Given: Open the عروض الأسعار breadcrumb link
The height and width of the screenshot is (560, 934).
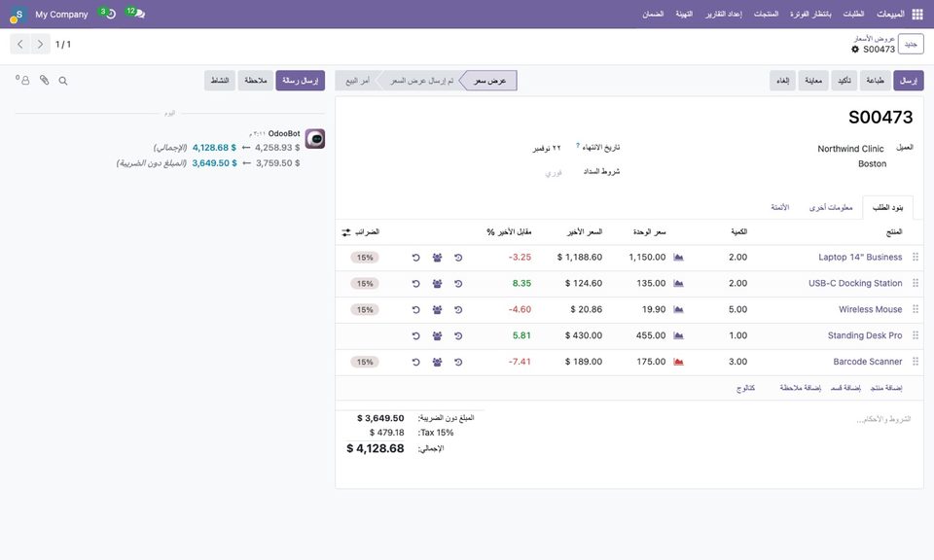Looking at the screenshot, I should [875, 39].
